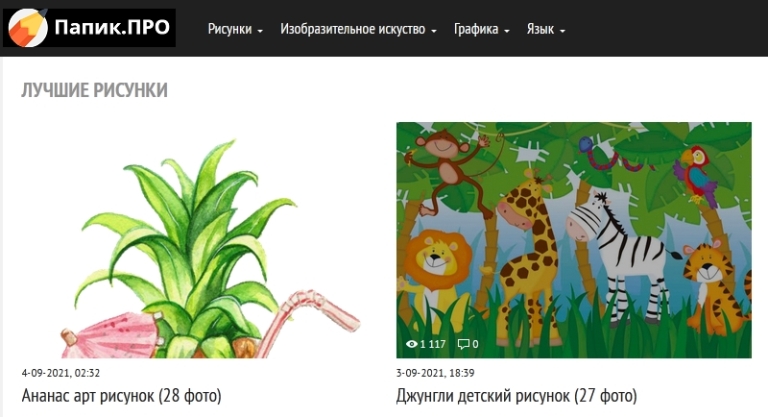Click the 0 comments counter
The height and width of the screenshot is (417, 768).
475,344
